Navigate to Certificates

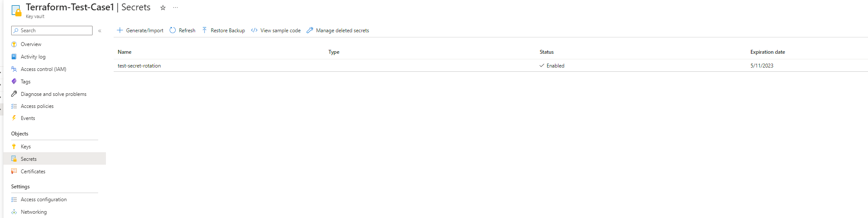33,172
